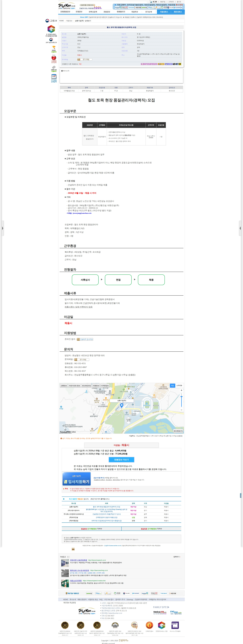Click the right side panel arrow handle
Viewport: 243px width, 644px height.
(240, 228)
